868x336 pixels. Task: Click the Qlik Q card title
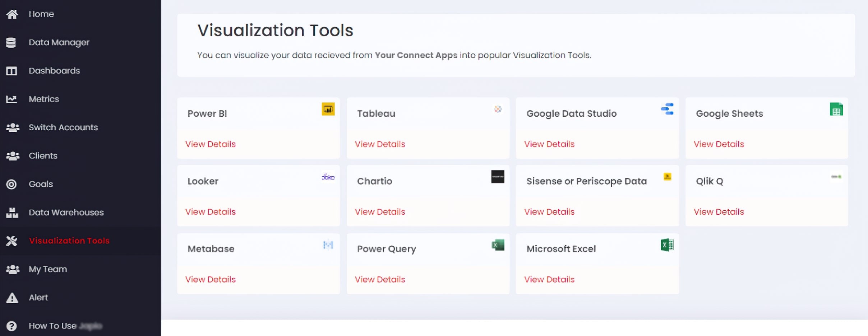(710, 181)
